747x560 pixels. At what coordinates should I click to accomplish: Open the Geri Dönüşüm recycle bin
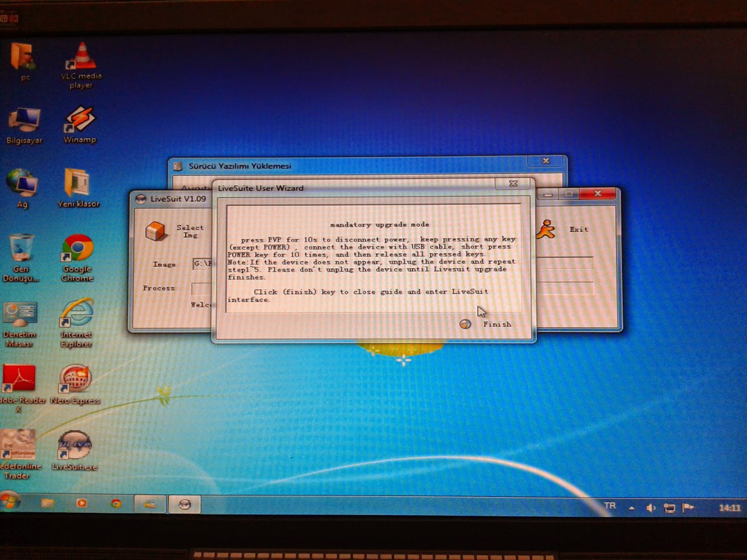click(21, 258)
